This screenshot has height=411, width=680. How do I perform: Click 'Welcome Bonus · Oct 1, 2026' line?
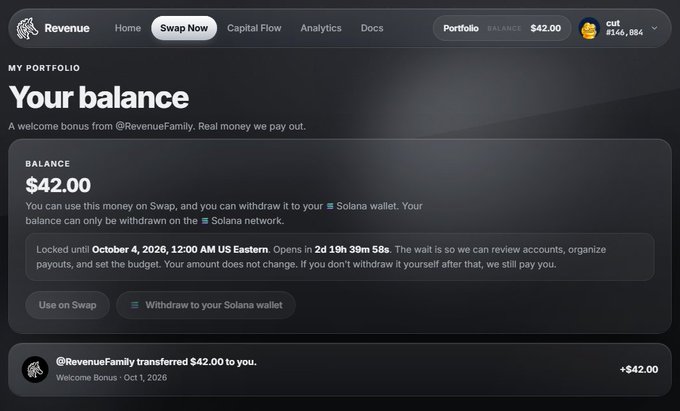(111, 378)
